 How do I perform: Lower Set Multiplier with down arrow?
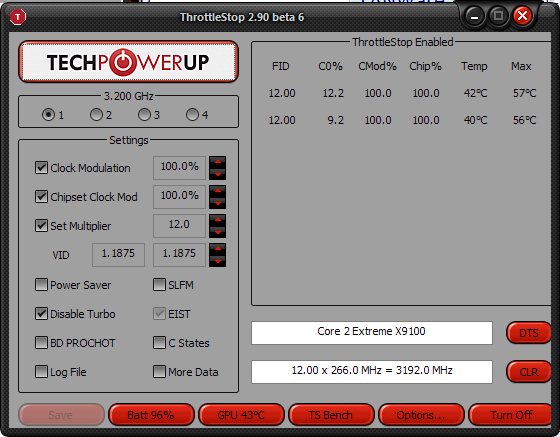coord(218,232)
